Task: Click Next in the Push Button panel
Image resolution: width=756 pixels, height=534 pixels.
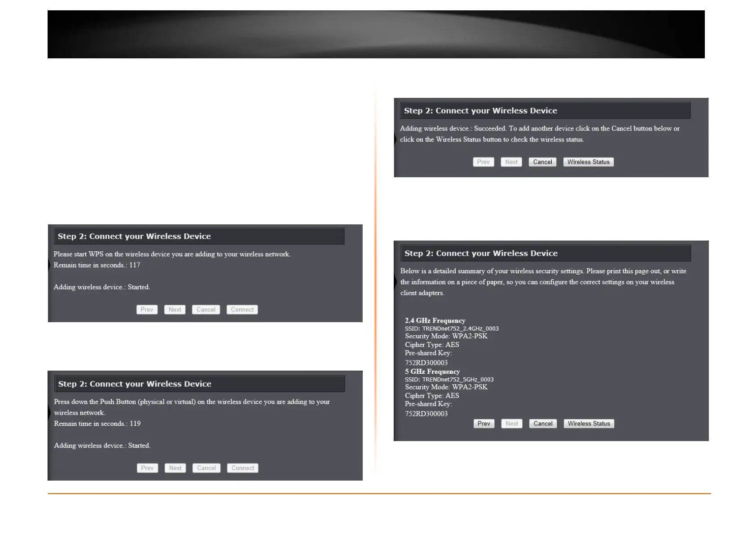Action: [x=175, y=468]
